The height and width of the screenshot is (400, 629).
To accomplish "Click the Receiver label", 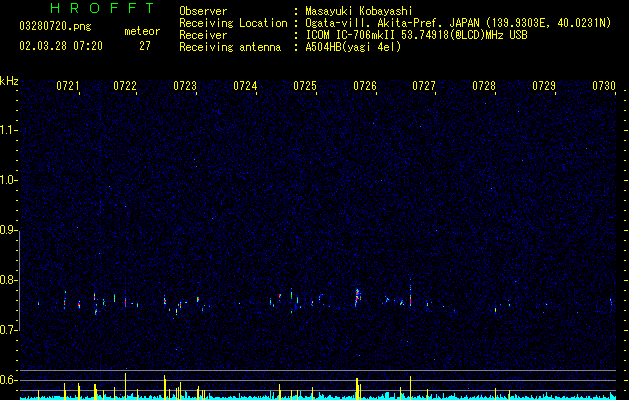I will point(203,35).
